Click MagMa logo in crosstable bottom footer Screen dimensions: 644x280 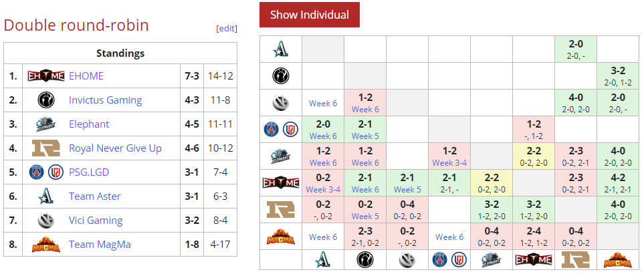tap(618, 259)
